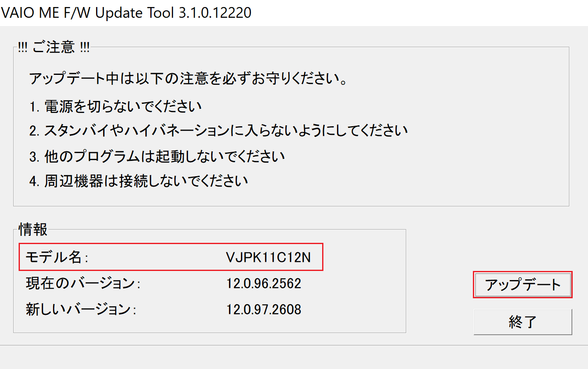
Task: Click the アップデート中は以下の注意 heading sentence
Action: point(188,78)
